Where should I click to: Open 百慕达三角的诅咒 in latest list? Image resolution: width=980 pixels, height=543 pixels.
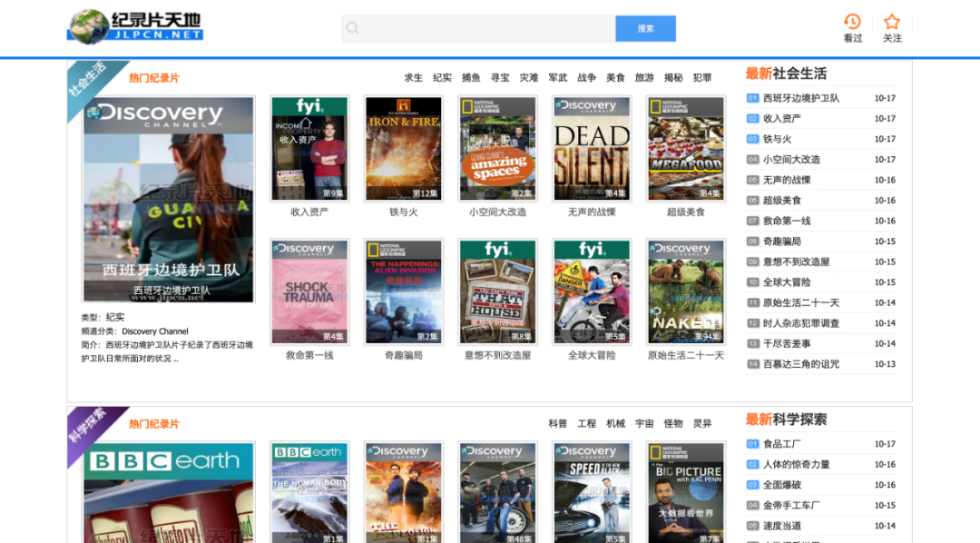pos(800,364)
